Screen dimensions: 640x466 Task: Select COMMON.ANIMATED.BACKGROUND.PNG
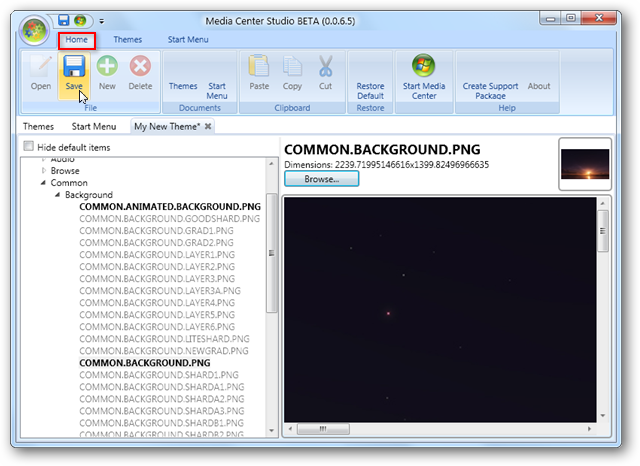170,206
